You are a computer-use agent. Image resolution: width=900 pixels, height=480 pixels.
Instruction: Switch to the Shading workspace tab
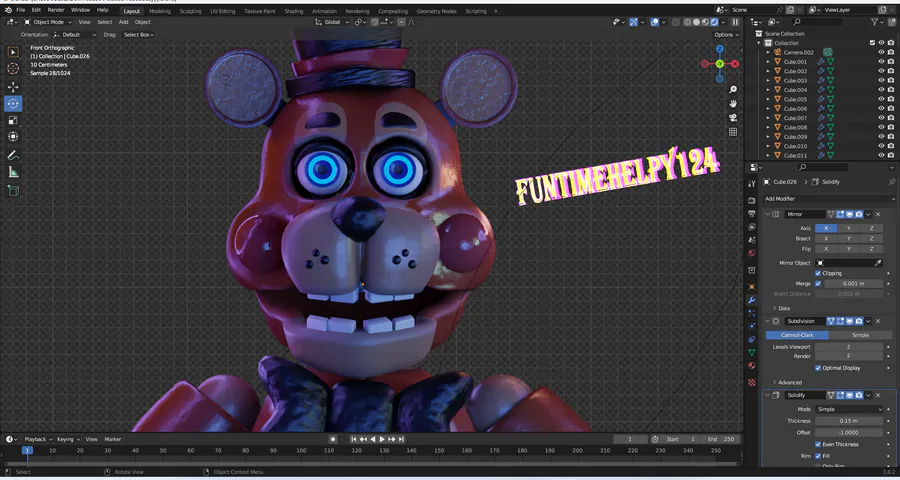(293, 11)
